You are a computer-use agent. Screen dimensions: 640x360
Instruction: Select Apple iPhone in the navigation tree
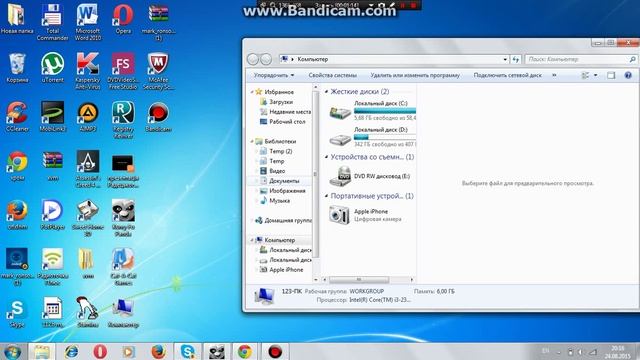click(282, 270)
